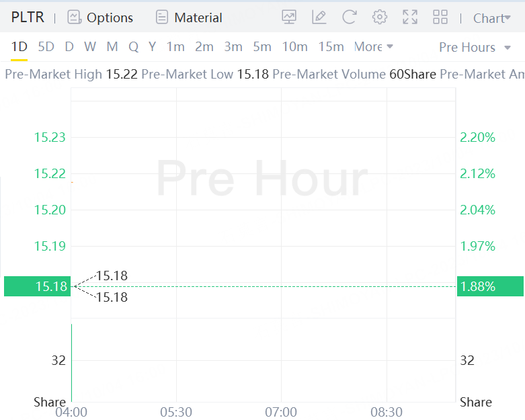The height and width of the screenshot is (420, 525).
Task: Switch to the 5D timeframe tab
Action: [x=46, y=46]
